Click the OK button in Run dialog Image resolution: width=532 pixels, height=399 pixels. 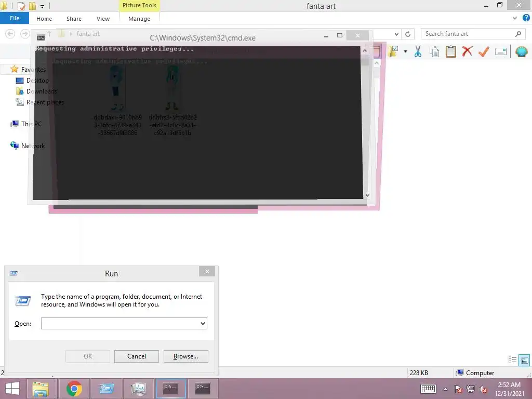click(x=87, y=356)
